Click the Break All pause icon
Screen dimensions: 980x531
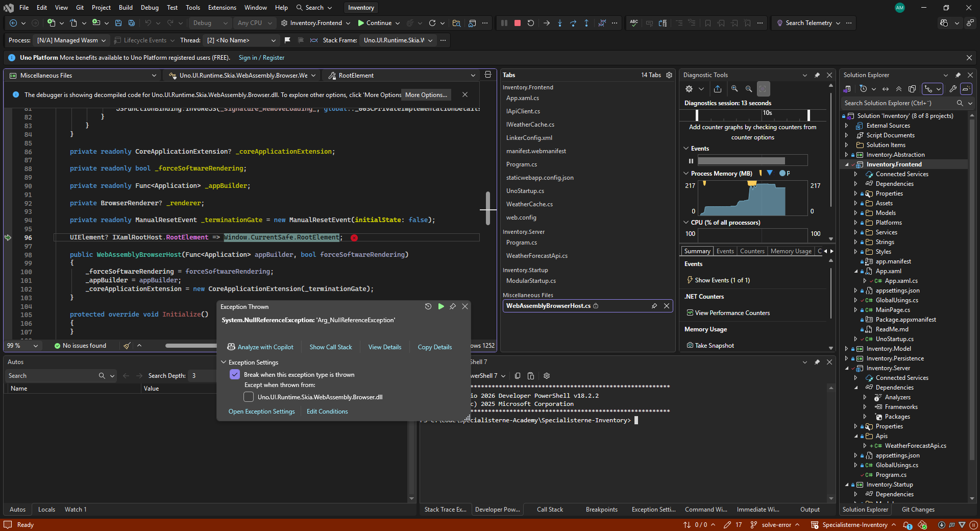pos(504,23)
